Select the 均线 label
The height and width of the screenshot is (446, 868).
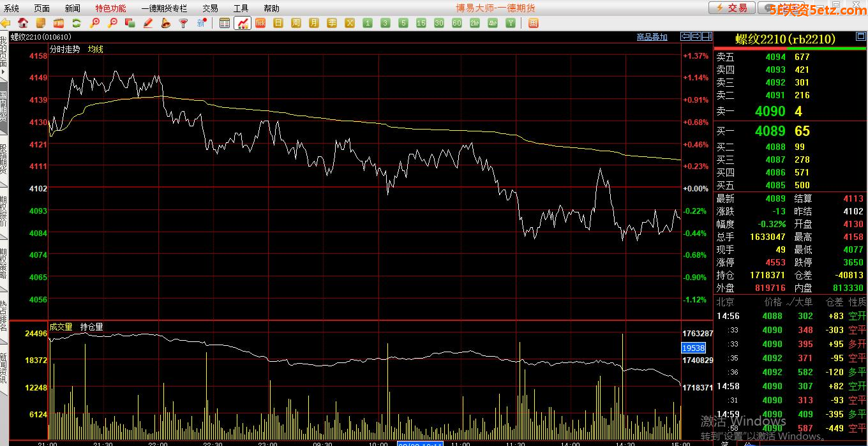point(96,49)
